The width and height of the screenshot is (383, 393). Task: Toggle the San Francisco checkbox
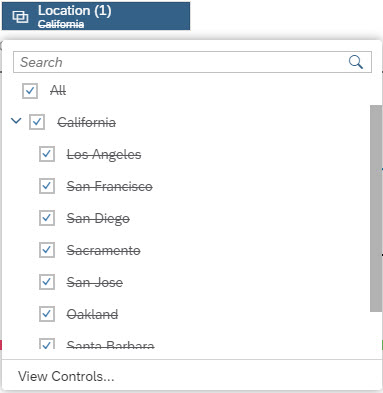(x=47, y=186)
